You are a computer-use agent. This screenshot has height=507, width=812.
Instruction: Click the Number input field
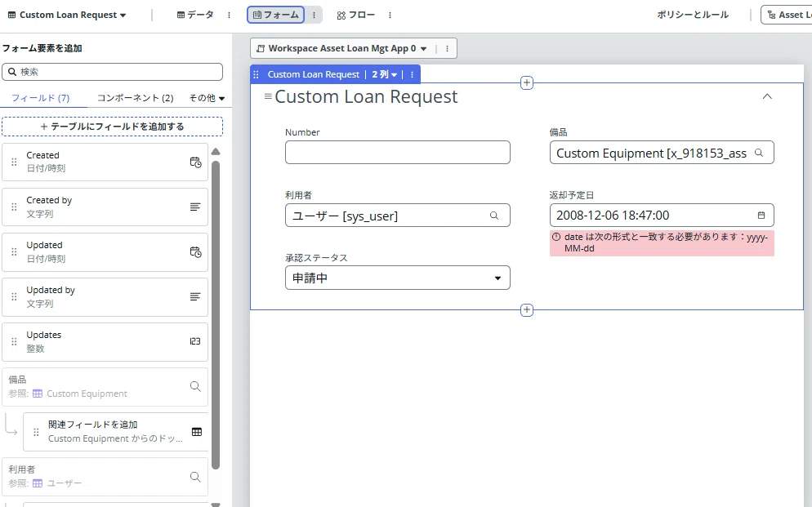(x=398, y=153)
